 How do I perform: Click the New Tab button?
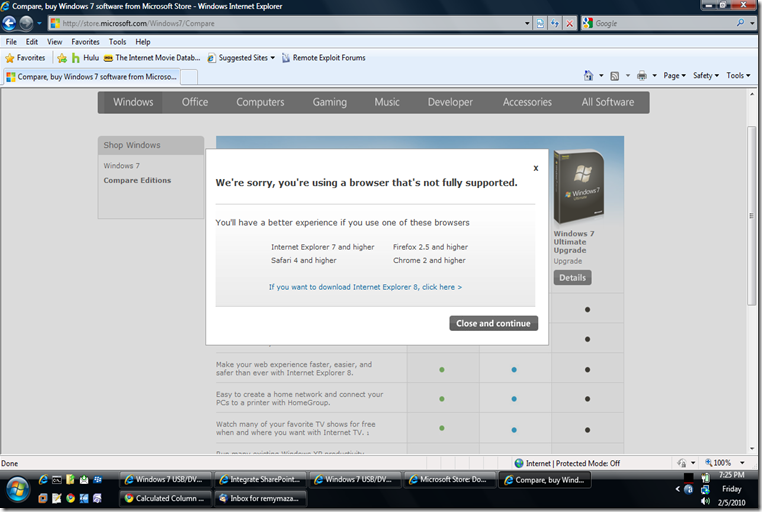[x=189, y=77]
